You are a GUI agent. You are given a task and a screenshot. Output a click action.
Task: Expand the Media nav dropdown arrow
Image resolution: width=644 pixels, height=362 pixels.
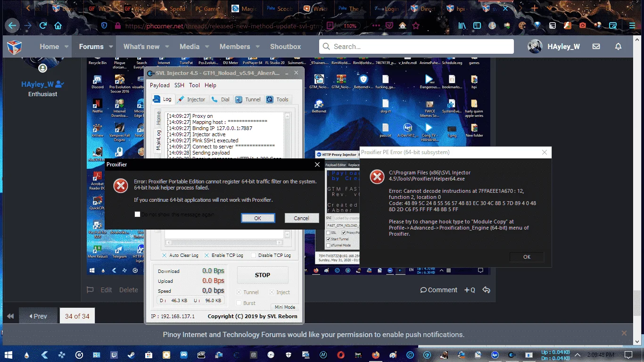tap(207, 47)
